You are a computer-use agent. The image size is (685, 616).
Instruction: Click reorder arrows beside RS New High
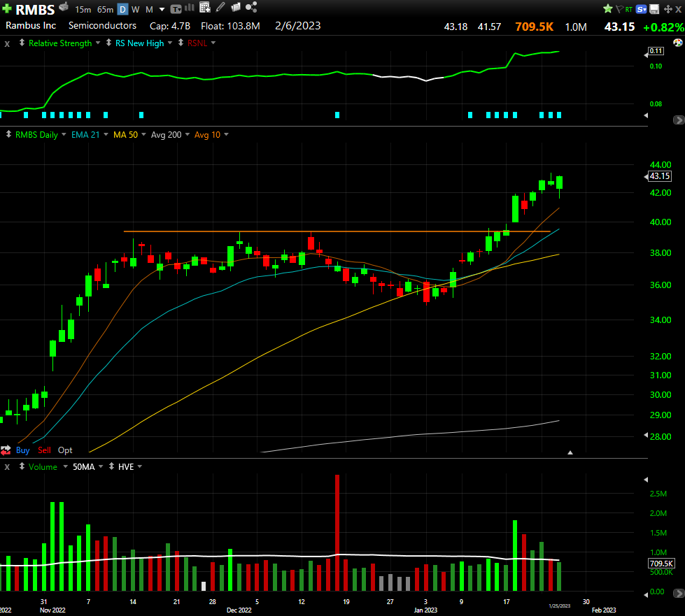[108, 43]
